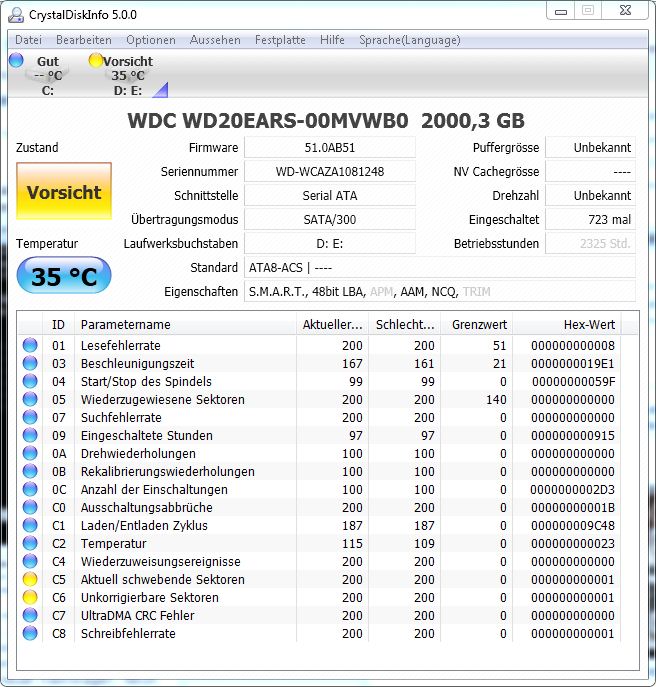Click the Betriebsstunden 2325 Std. value
Image resolution: width=656 pixels, height=687 pixels.
coord(590,244)
